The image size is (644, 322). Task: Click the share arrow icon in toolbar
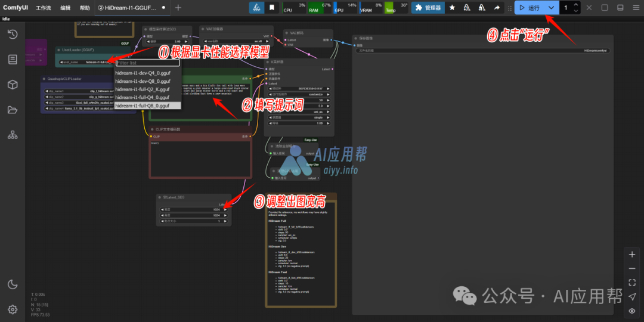[497, 7]
